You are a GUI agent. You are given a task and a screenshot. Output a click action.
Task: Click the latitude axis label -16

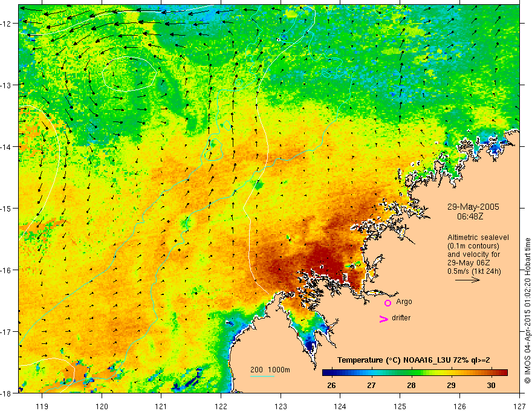pyautogui.click(x=6, y=270)
